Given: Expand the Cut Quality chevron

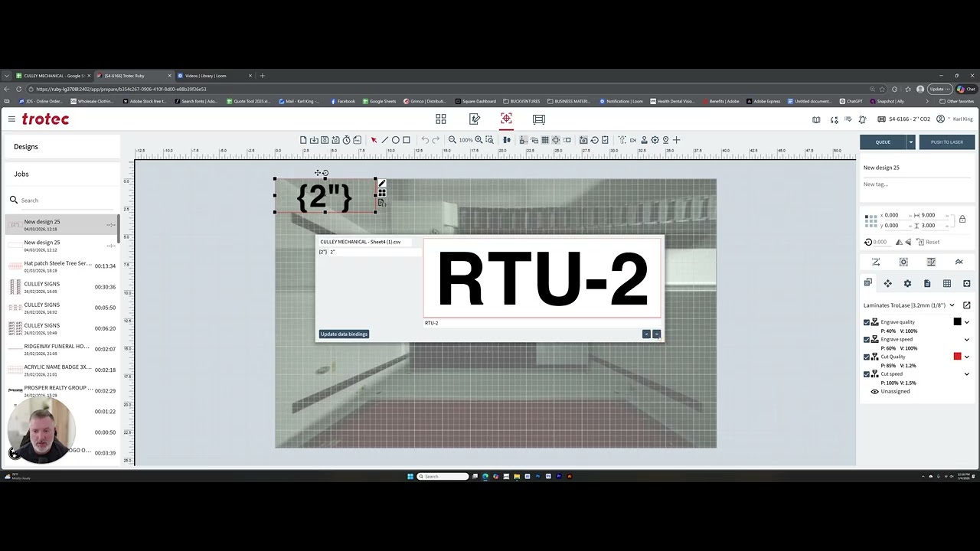Looking at the screenshot, I should [x=966, y=357].
